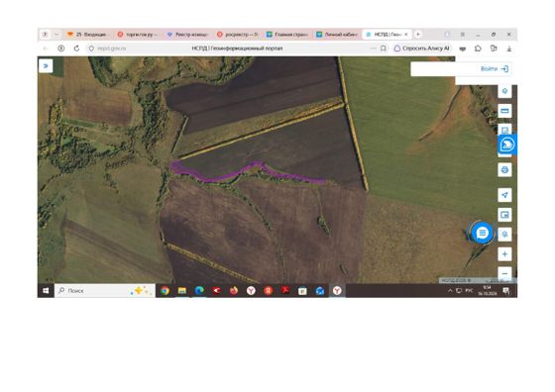Image resolution: width=555 pixels, height=392 pixels.
Task: Open the blue chat support bubble
Action: (482, 233)
